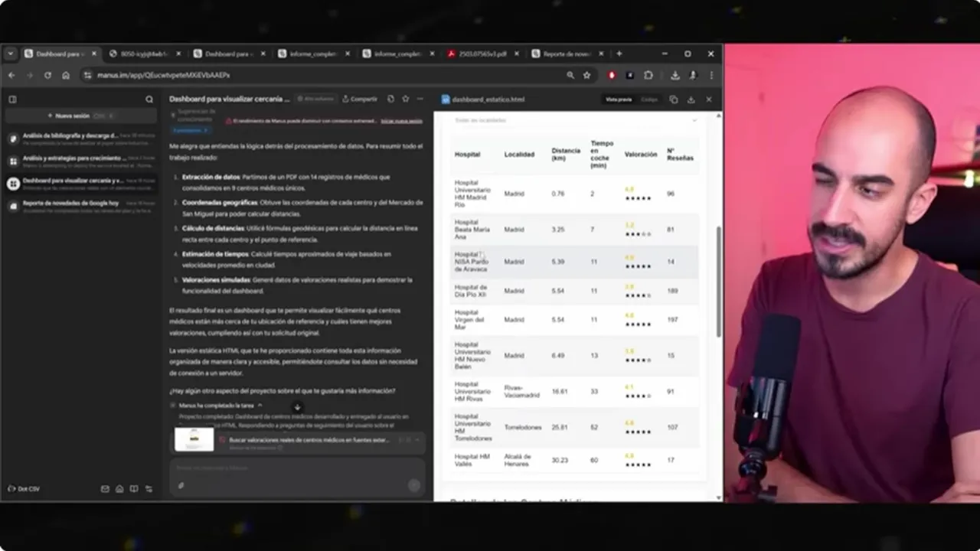Click the Compartir share button
This screenshot has height=551, width=980.
click(x=360, y=99)
